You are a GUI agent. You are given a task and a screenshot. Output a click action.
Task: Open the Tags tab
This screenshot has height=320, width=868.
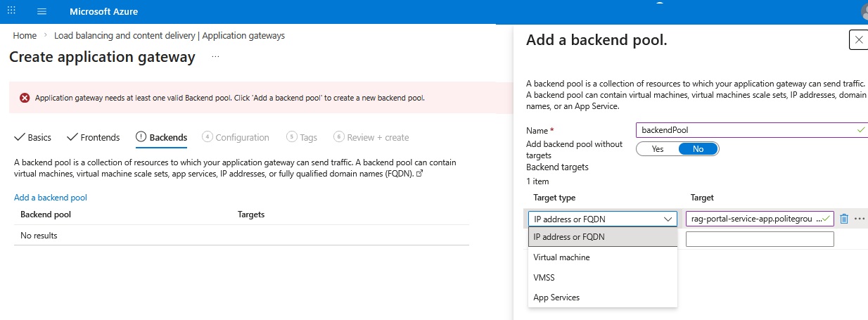point(302,137)
